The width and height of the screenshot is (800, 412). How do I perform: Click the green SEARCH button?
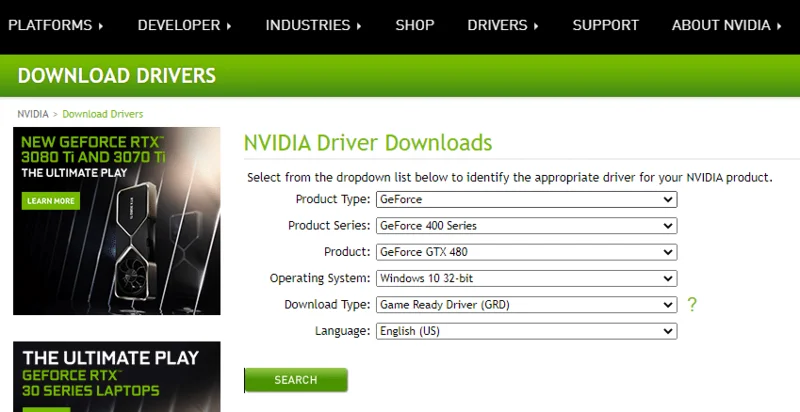(x=296, y=380)
